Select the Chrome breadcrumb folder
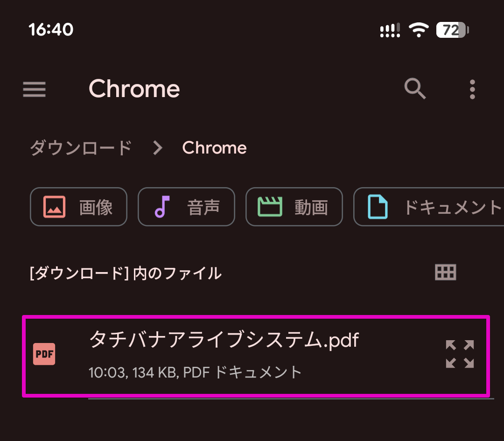The width and height of the screenshot is (504, 441). (x=214, y=148)
